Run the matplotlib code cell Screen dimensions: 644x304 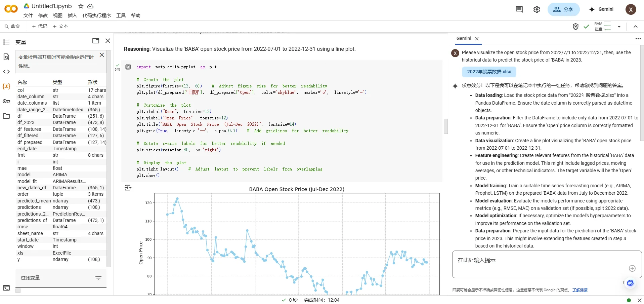pyautogui.click(x=128, y=67)
